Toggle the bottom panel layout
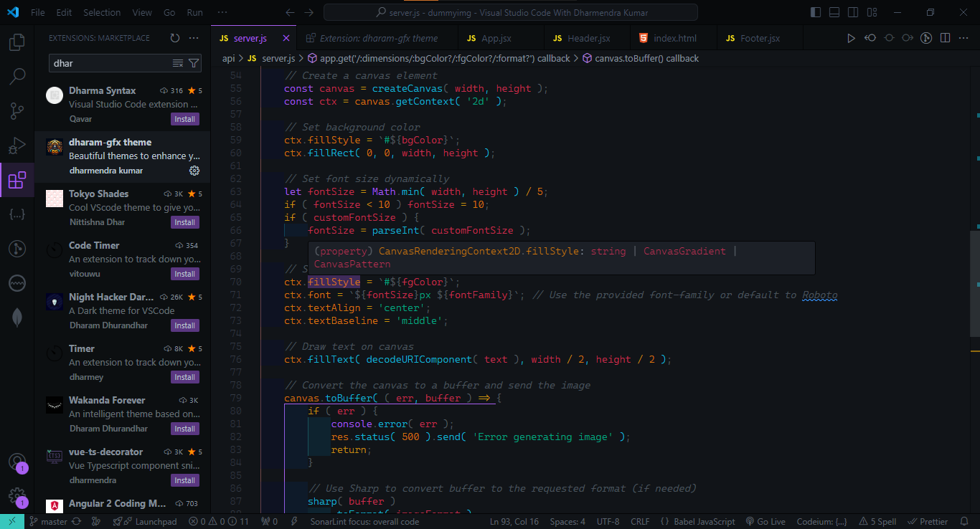The height and width of the screenshot is (529, 980). pos(834,12)
